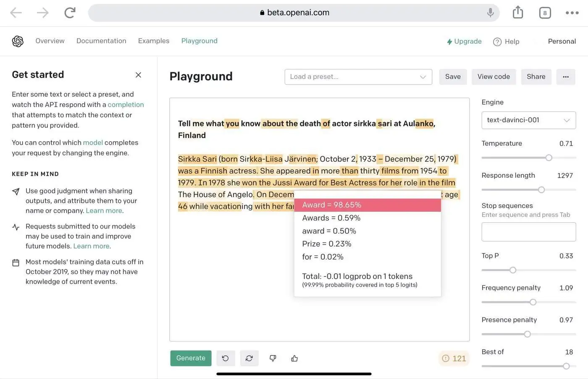
Task: Open the 'completion' link in Get started
Action: [x=126, y=105]
